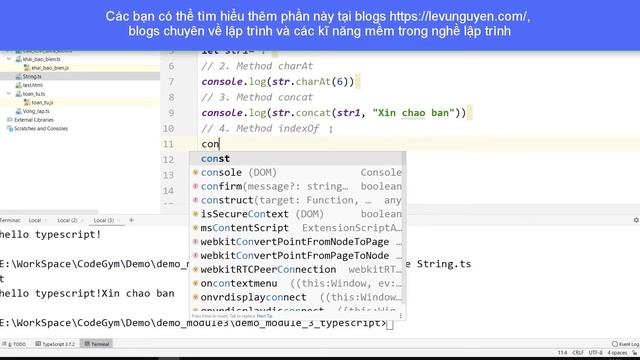
Task: Toggle the read-only lock icon
Action: (635, 353)
